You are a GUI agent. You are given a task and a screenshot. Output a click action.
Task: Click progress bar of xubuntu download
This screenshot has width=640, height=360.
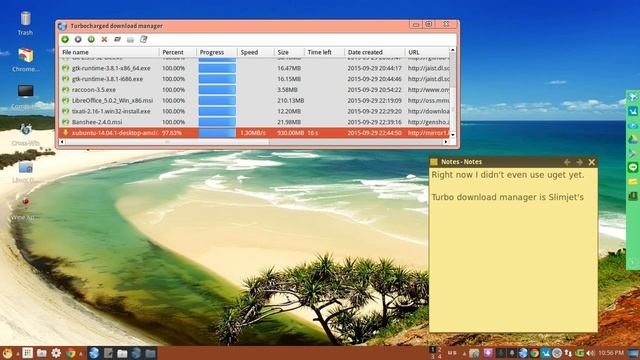click(217, 133)
